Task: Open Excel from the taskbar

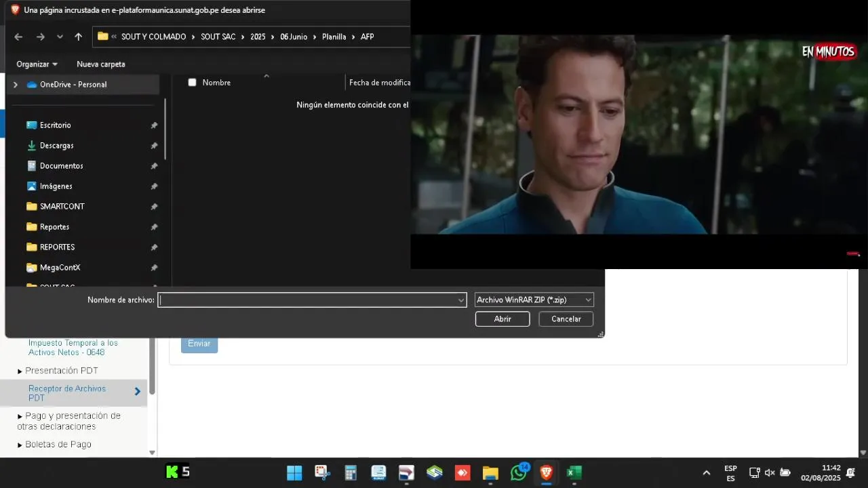Action: [x=574, y=472]
